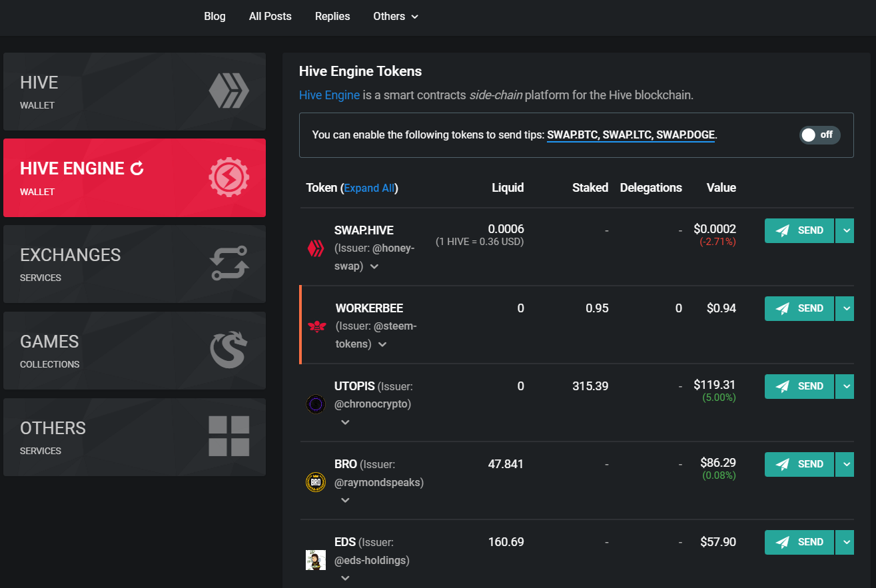Click the WORKERBEE staked value 0.95
This screenshot has width=876, height=588.
pyautogui.click(x=597, y=308)
